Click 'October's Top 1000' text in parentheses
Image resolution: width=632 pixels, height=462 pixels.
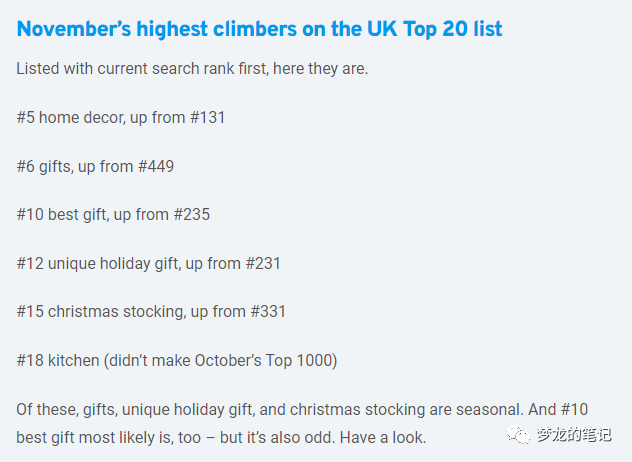pyautogui.click(x=263, y=360)
